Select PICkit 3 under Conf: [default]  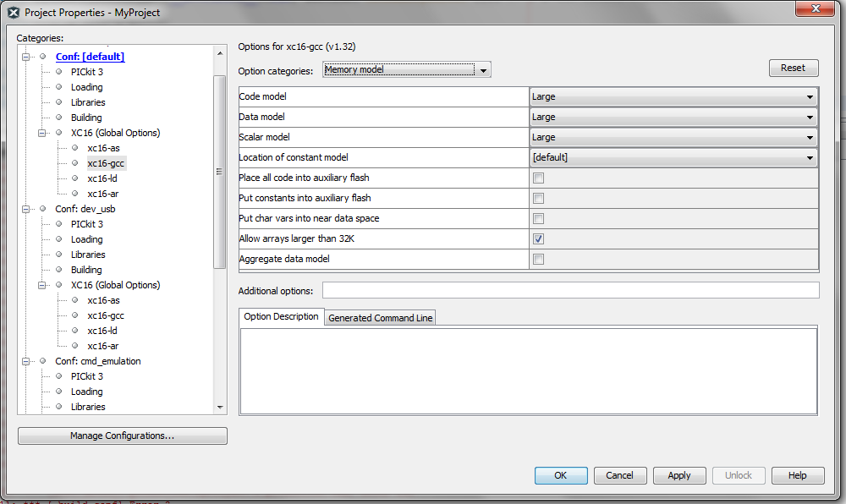87,72
